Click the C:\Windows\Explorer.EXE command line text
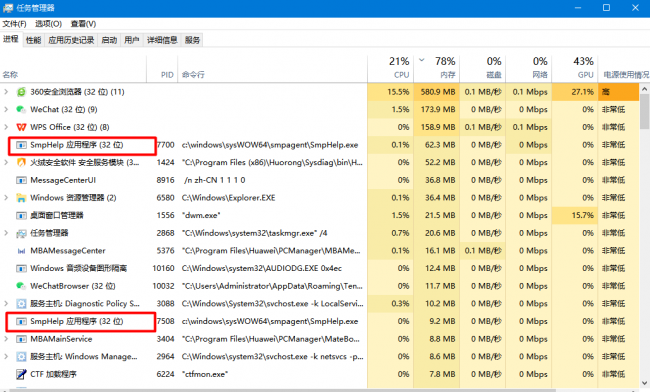The image size is (650, 392). [228, 198]
